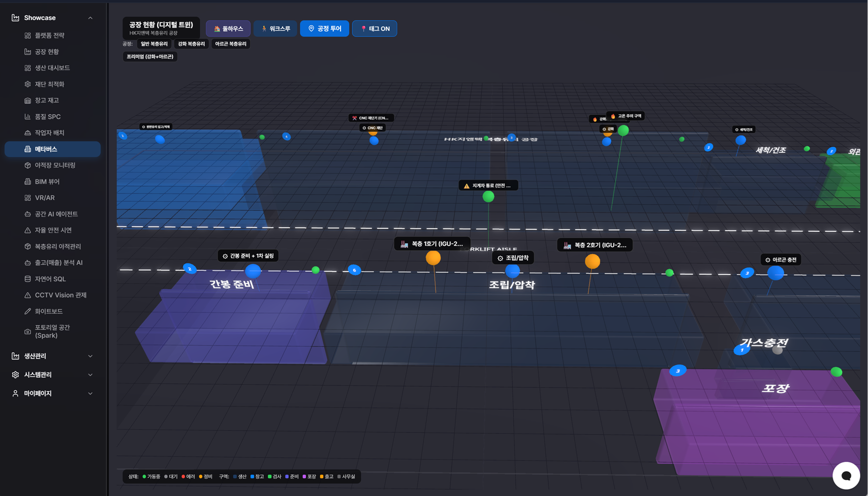Select the 강화 복층유리 process tab
The height and width of the screenshot is (496, 868).
click(191, 44)
